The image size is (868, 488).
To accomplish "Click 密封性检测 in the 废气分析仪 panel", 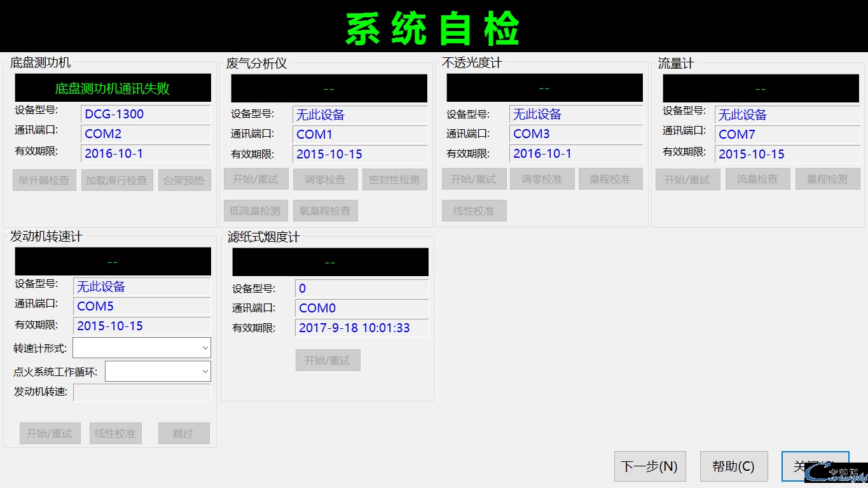I will pos(394,179).
